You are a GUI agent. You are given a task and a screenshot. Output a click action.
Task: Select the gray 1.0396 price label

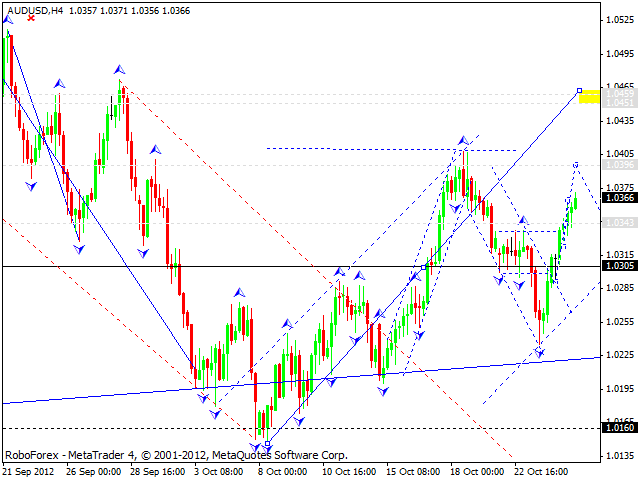[x=619, y=164]
